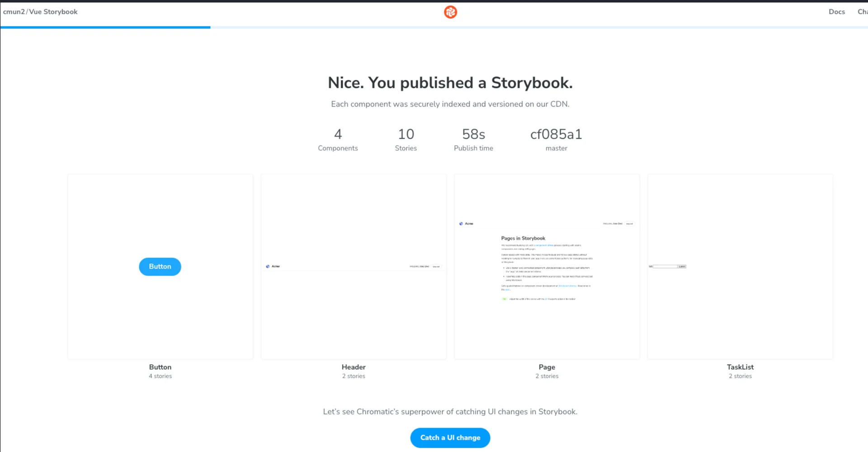Click the Pages in Storybook heading in the preview

click(523, 238)
